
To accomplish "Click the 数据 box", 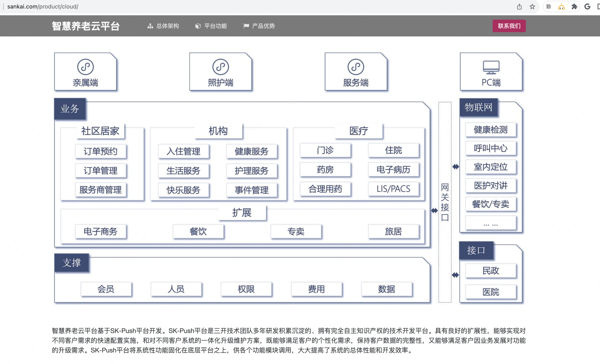I will pyautogui.click(x=387, y=289).
